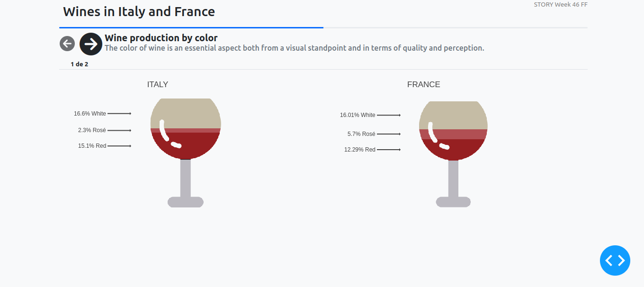The height and width of the screenshot is (287, 644).
Task: Select Italy's 16.6% White label
Action: (x=90, y=114)
